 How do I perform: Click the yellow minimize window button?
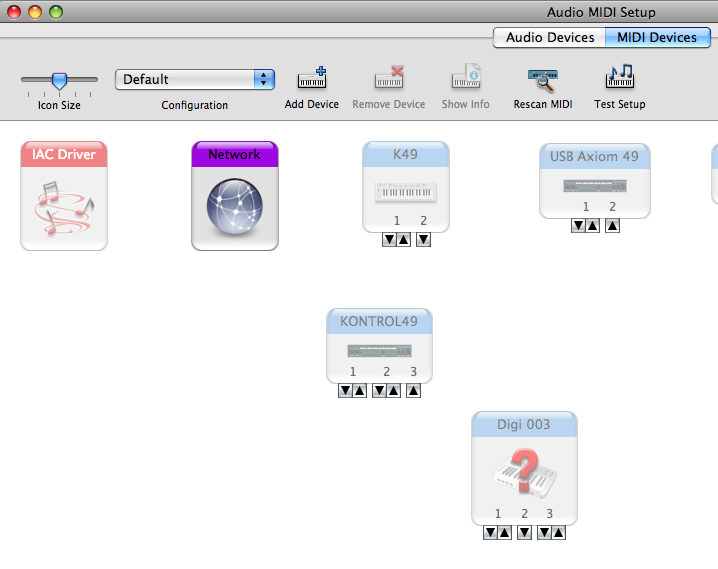click(x=35, y=12)
